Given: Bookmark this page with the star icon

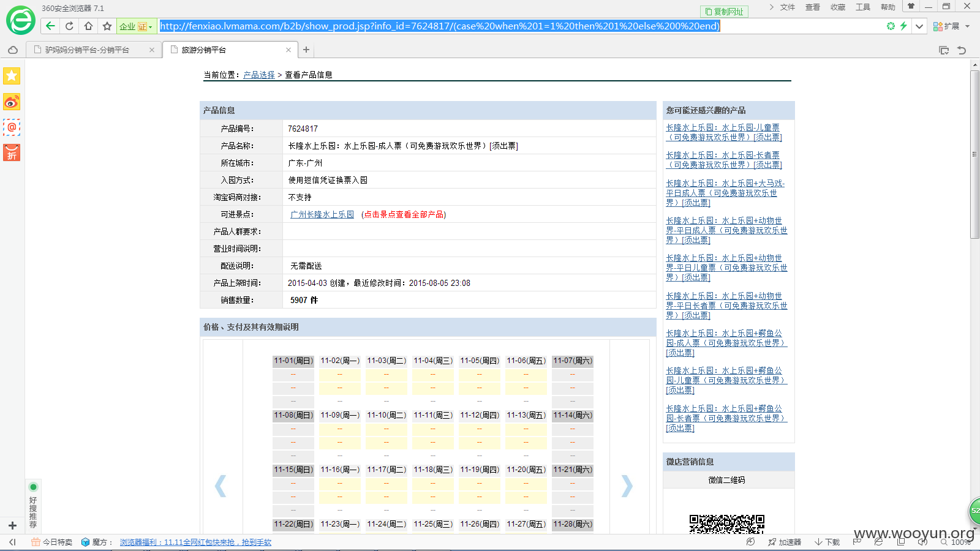Looking at the screenshot, I should (x=107, y=26).
